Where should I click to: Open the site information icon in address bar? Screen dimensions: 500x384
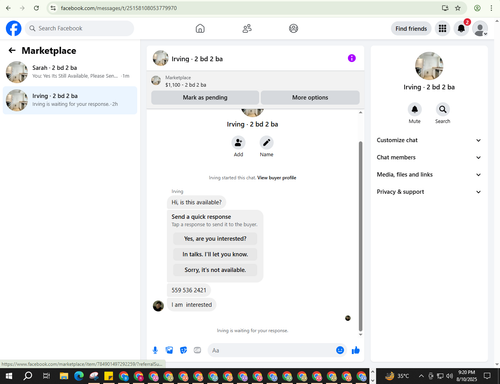tap(53, 8)
